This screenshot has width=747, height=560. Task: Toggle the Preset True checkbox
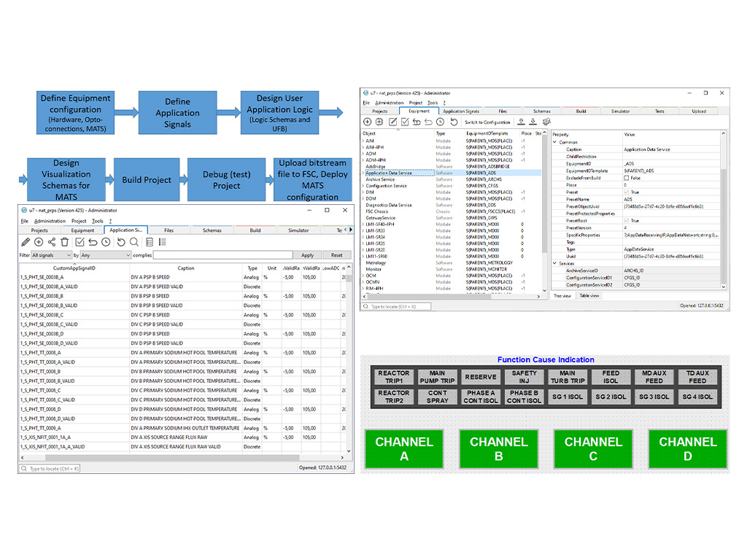click(627, 192)
